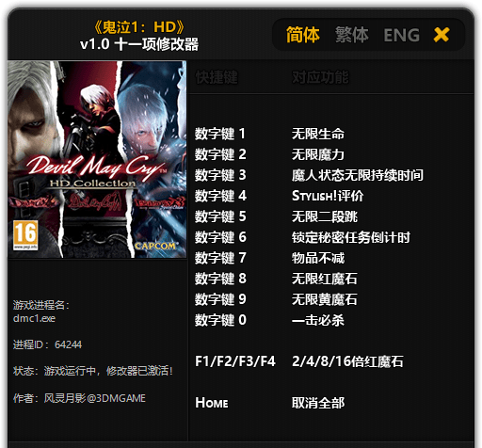The width and height of the screenshot is (482, 448).
Task: Click hotkey label F1/F2/F3/F4
Action: pos(235,361)
